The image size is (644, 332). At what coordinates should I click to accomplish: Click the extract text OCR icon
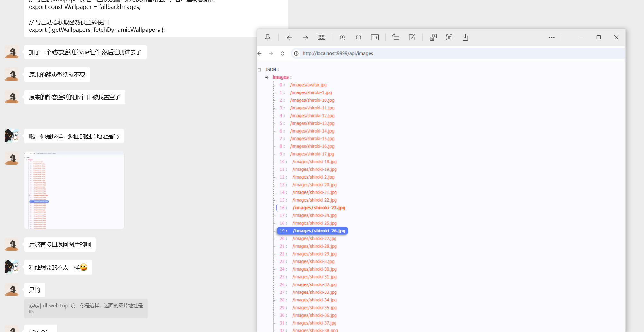(449, 38)
